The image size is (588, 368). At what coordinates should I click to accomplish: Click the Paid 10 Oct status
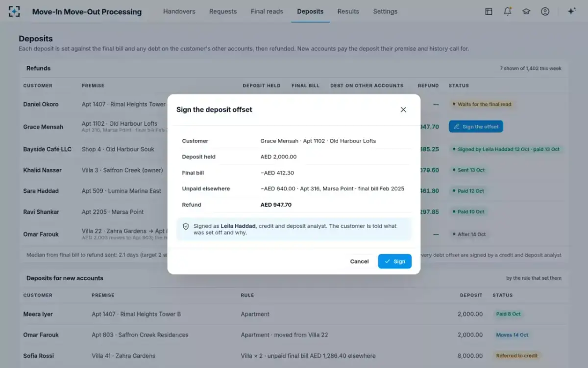click(468, 212)
